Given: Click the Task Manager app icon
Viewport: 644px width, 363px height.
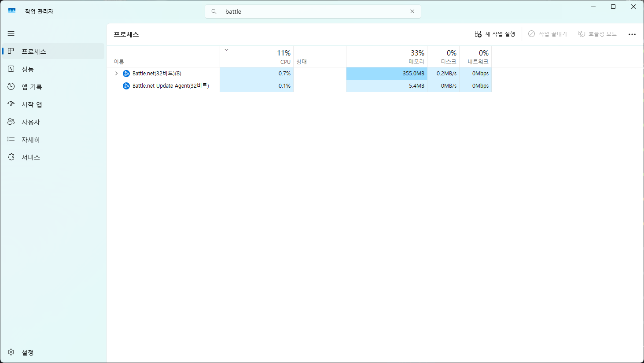Looking at the screenshot, I should pyautogui.click(x=12, y=11).
